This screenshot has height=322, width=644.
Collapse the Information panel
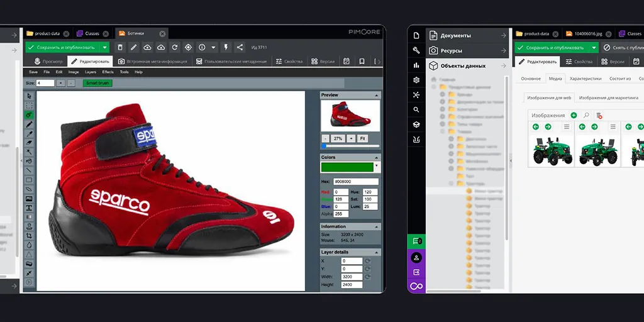[376, 226]
